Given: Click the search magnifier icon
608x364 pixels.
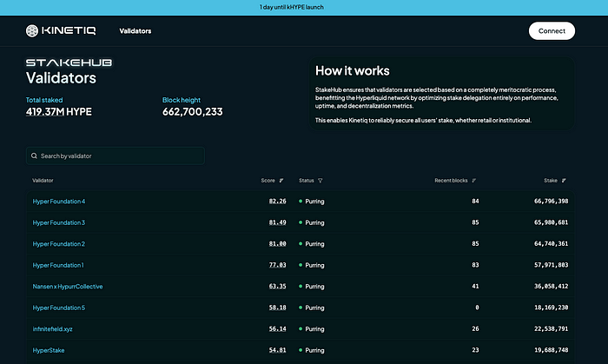Looking at the screenshot, I should (x=34, y=156).
